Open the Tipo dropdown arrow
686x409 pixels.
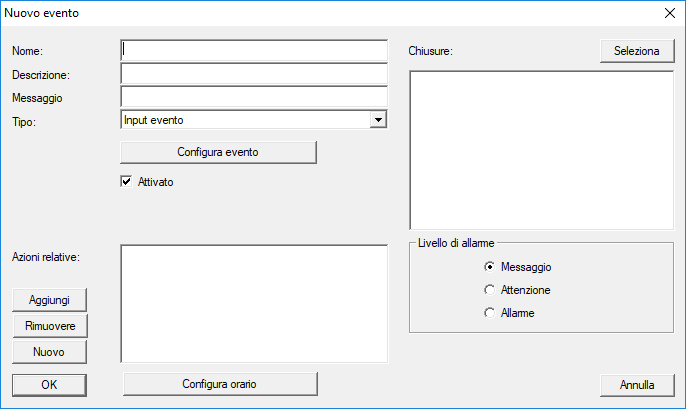377,120
